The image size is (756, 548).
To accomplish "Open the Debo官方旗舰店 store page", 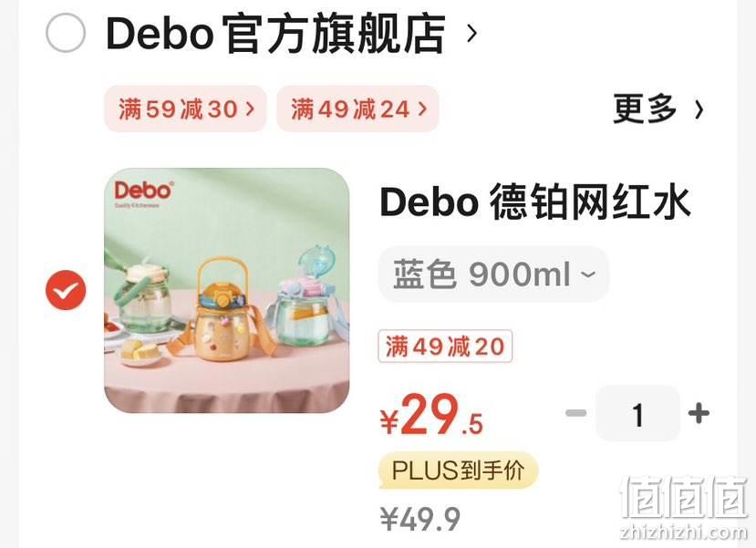I will click(x=274, y=34).
